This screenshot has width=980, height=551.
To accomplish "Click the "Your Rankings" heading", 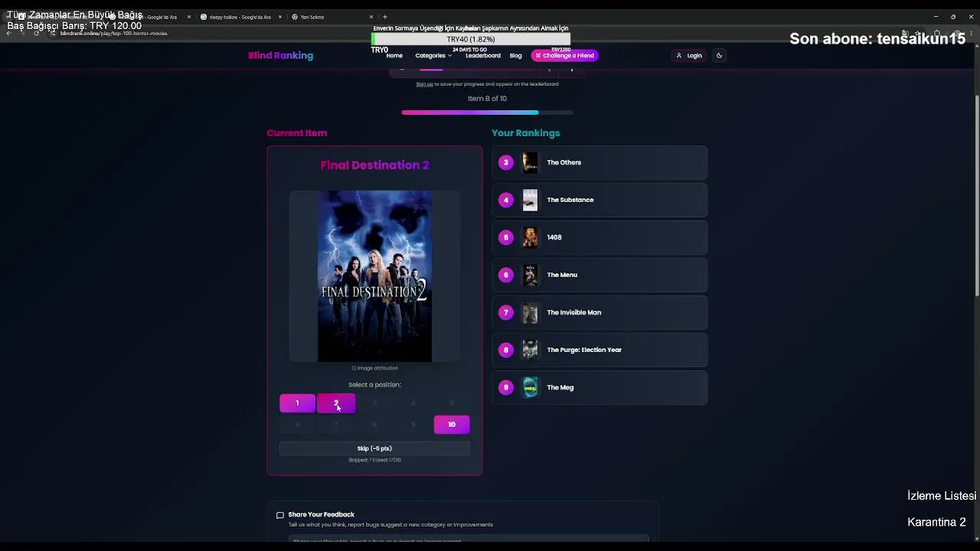I will point(526,133).
